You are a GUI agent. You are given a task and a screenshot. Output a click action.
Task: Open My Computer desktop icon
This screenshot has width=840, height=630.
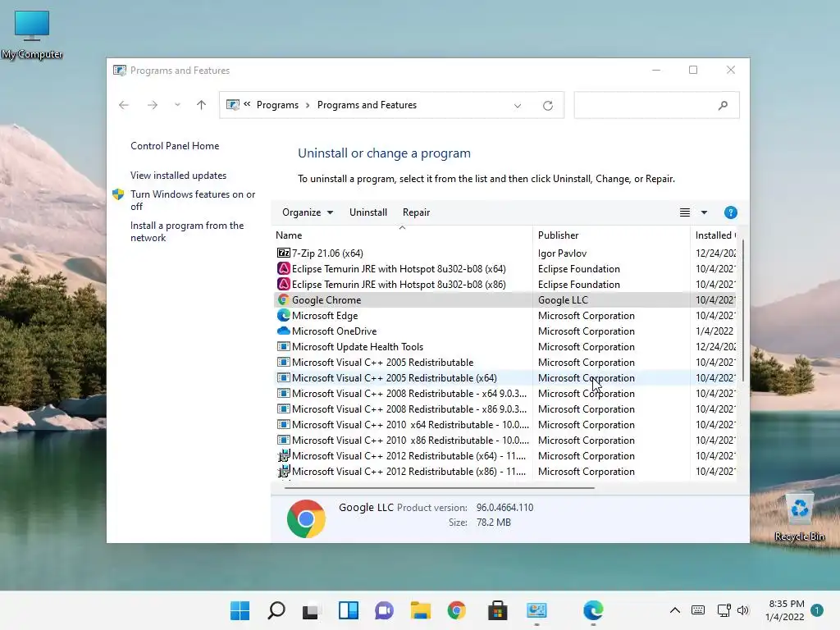coord(32,34)
